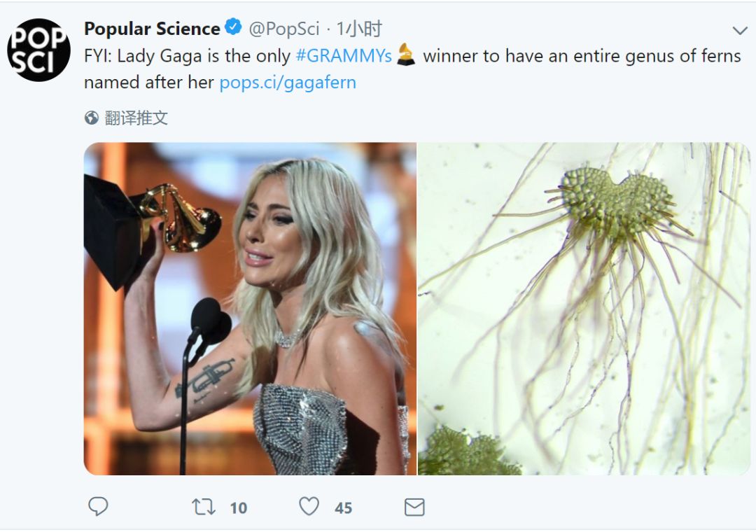Screen dimensions: 756x532
Task: Open the #GRAMMYs hashtag
Action: 343,56
